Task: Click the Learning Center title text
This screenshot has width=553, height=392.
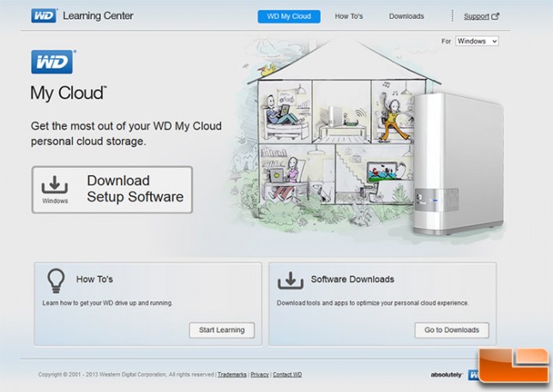Action: click(x=98, y=16)
